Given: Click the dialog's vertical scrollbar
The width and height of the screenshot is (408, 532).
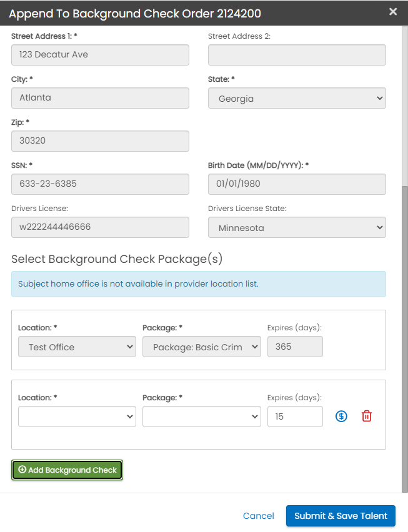Looking at the screenshot, I should coord(405,339).
